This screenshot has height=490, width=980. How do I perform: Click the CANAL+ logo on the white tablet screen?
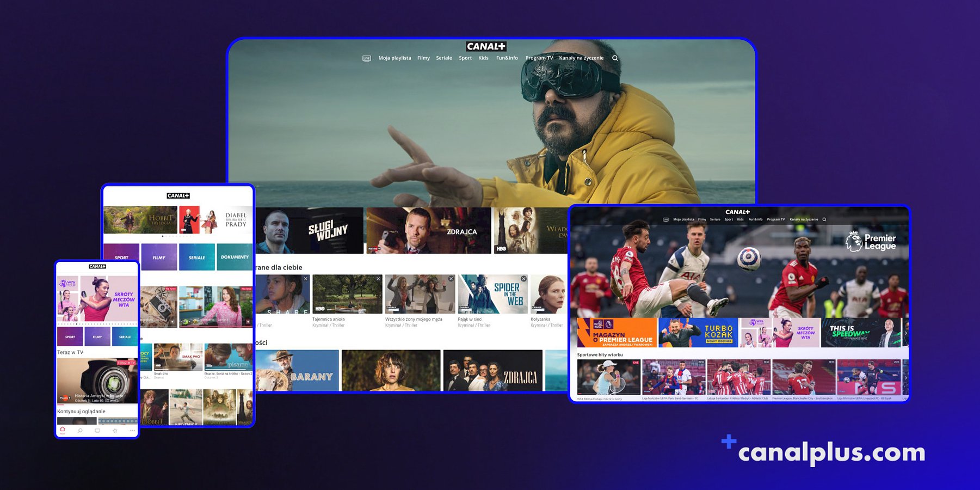click(x=178, y=195)
